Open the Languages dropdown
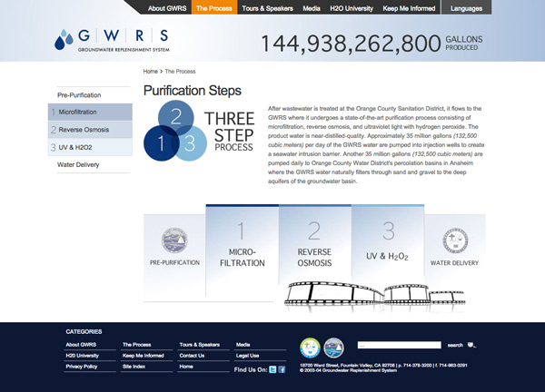The image size is (545, 392). coord(467,8)
